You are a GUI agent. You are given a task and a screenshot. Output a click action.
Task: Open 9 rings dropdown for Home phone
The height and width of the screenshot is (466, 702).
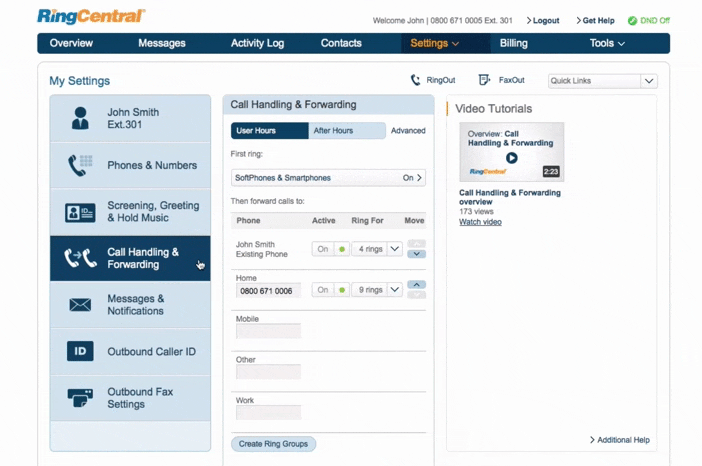point(394,290)
